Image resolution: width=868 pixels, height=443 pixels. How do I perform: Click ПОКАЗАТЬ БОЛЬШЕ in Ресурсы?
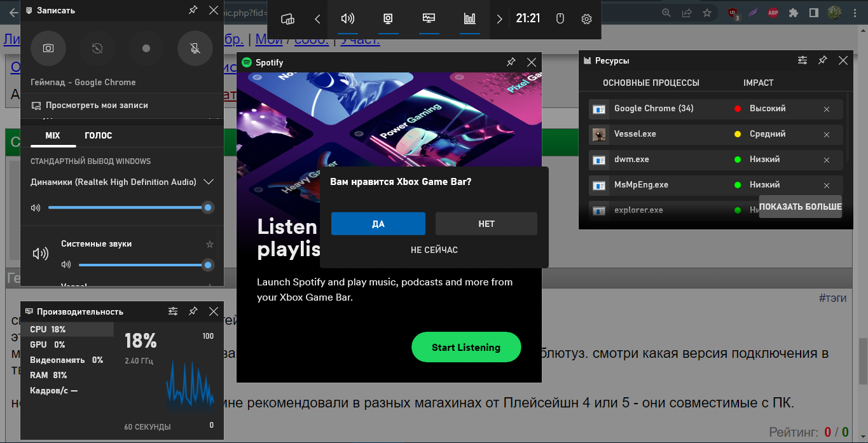pyautogui.click(x=800, y=207)
